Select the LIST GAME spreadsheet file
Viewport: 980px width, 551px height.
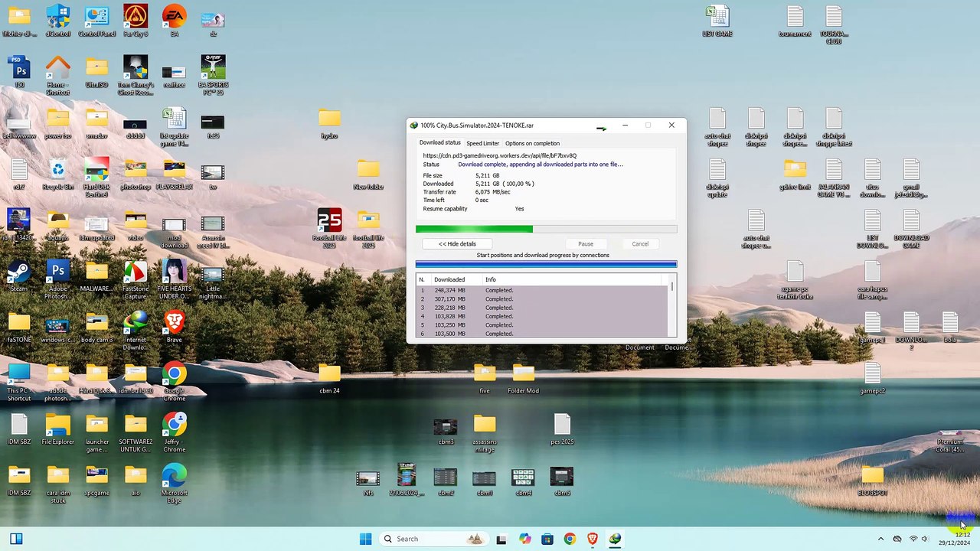pos(717,21)
